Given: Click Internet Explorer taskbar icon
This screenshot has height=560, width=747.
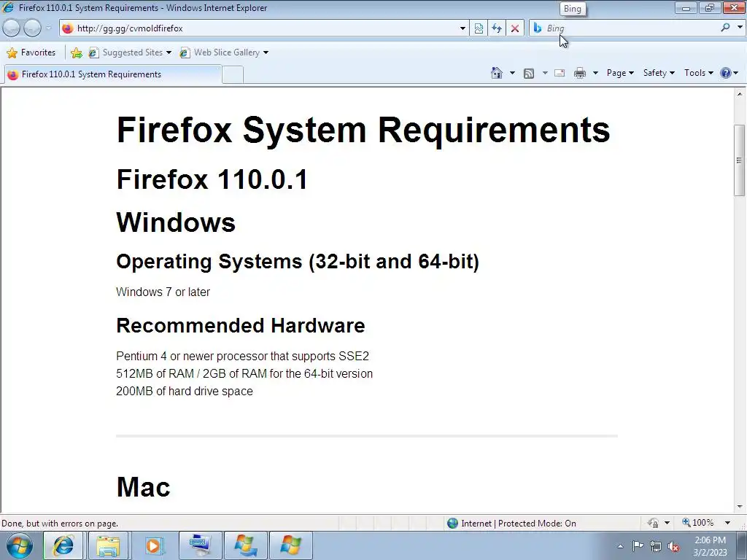Looking at the screenshot, I should [x=63, y=545].
